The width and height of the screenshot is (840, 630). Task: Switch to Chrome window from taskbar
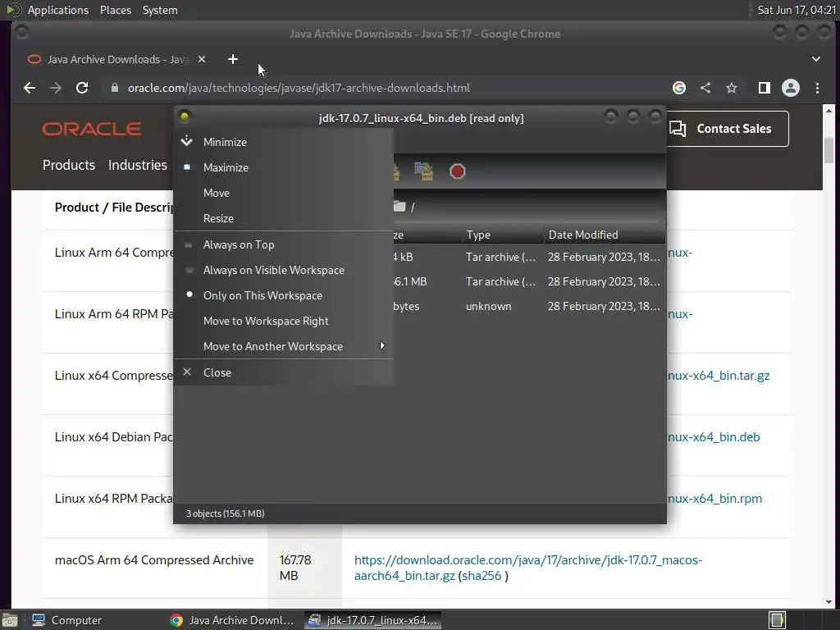pyautogui.click(x=232, y=620)
